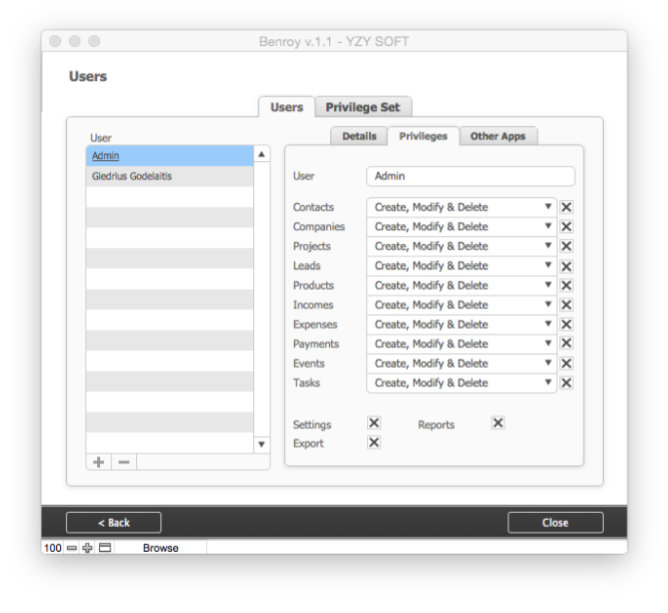This screenshot has width=668, height=613.
Task: Click the zoom out icon in status bar
Action: (72, 548)
